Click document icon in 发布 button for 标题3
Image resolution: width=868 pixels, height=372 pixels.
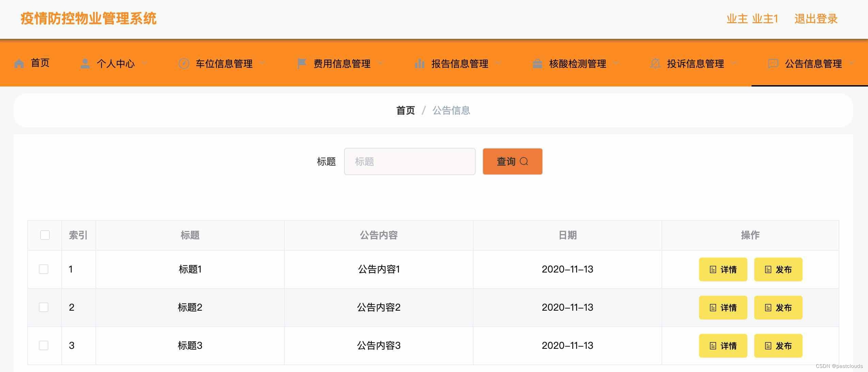pos(768,346)
